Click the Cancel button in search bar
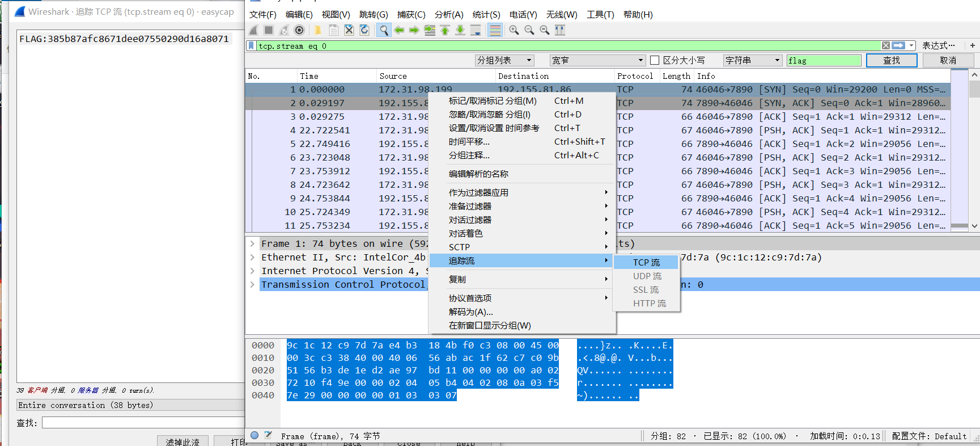Viewport: 980px width, 446px height. [x=948, y=60]
